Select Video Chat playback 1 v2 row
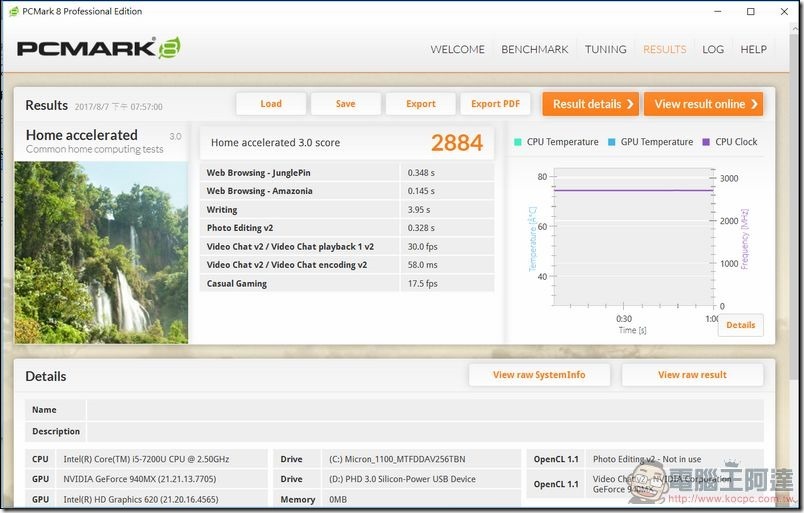 (347, 246)
